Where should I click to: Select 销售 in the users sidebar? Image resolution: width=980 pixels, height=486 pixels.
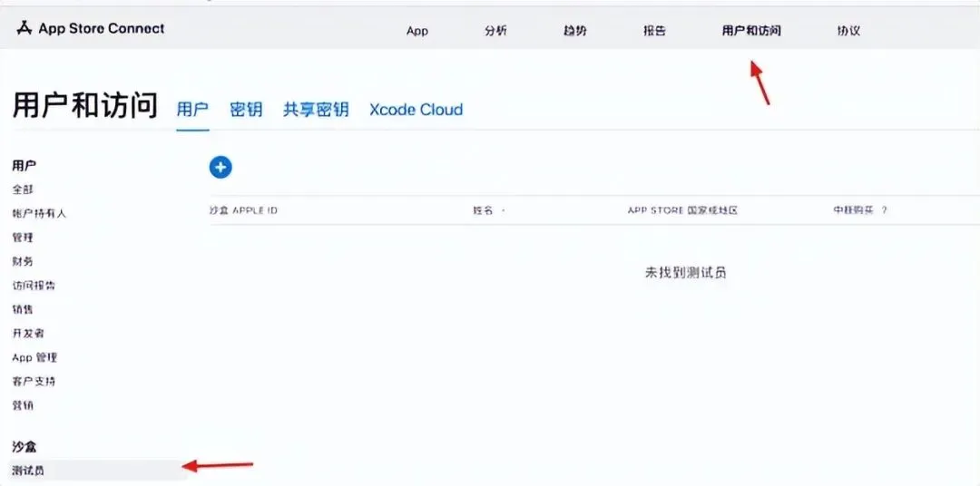coord(23,309)
